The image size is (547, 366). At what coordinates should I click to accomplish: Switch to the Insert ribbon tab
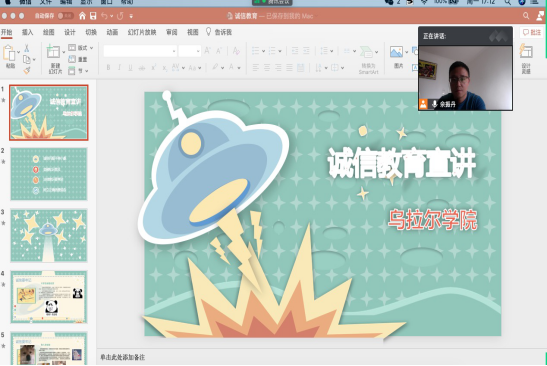click(27, 32)
